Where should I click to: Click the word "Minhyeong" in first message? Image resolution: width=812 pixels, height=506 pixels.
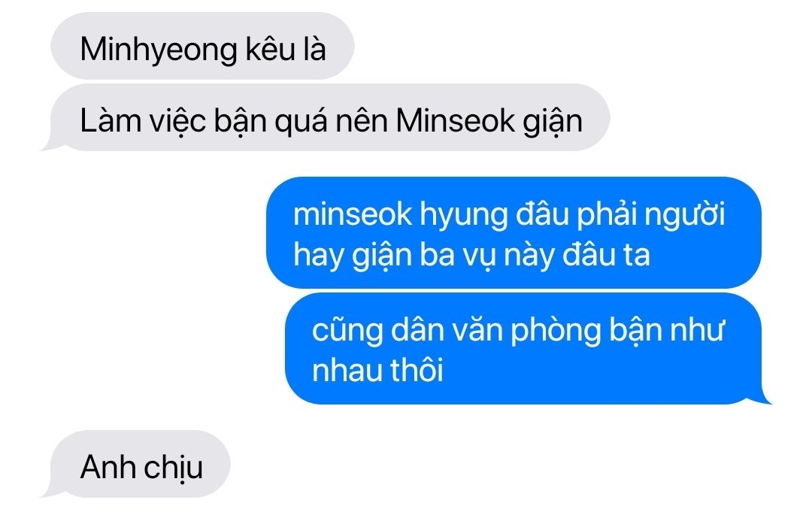pyautogui.click(x=159, y=50)
